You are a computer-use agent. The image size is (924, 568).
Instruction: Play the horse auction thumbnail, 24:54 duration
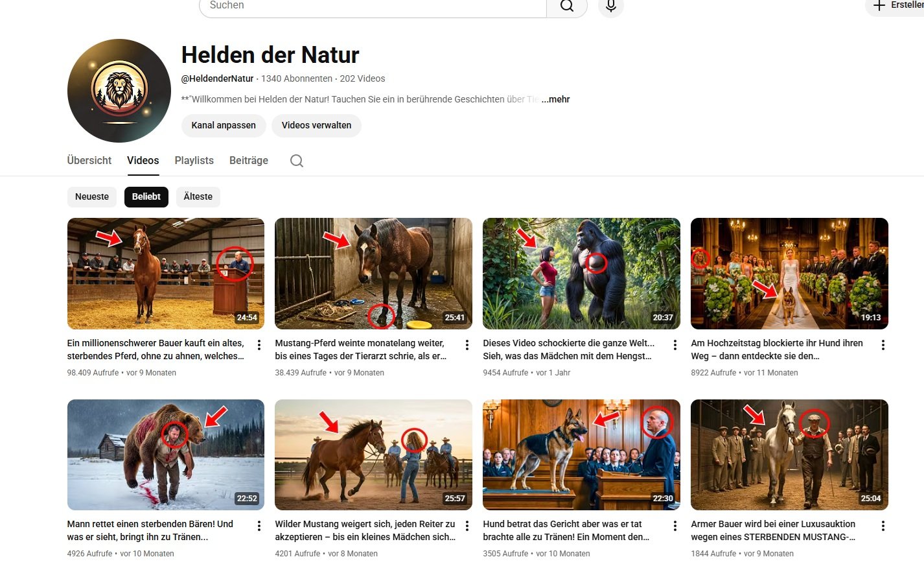166,274
